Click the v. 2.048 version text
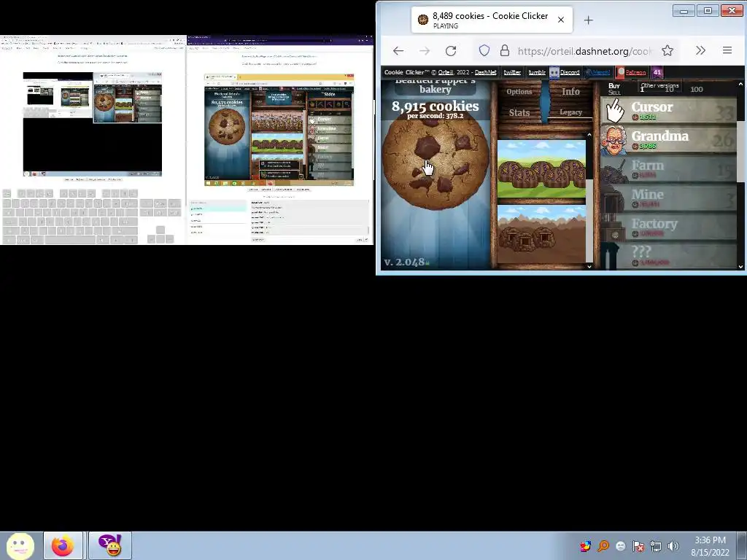 coord(404,262)
